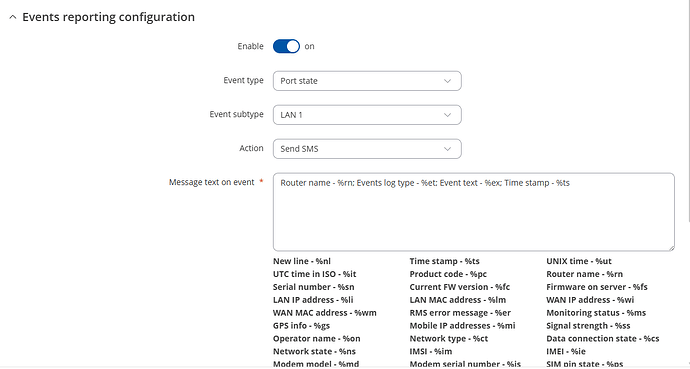Click the 'Serial number - %sn' hint
690x369 pixels.
(313, 287)
